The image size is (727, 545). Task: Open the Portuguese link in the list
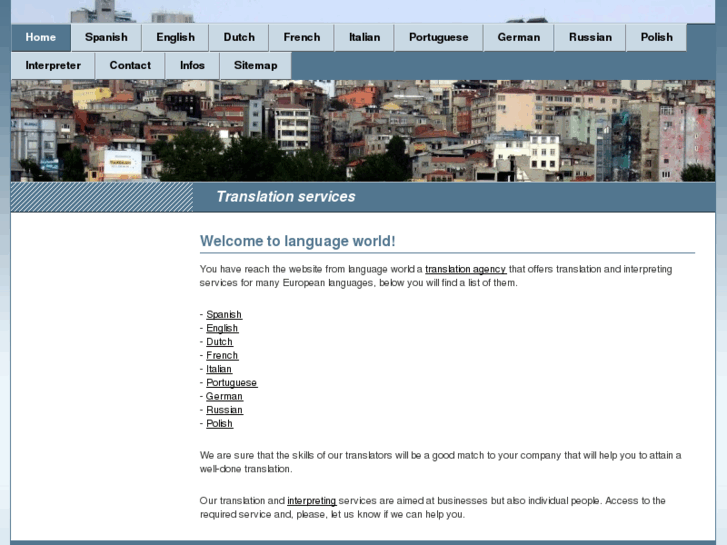pos(231,383)
